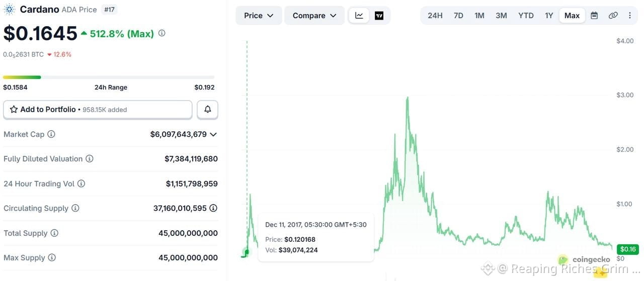
Task: Click info icon beside 37,160,010,595 value
Action: [213, 208]
